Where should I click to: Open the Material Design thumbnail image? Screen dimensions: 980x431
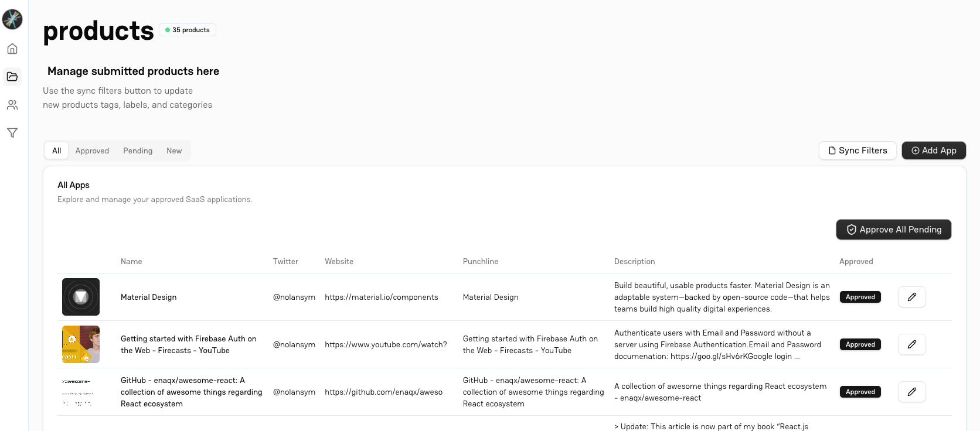coord(81,297)
